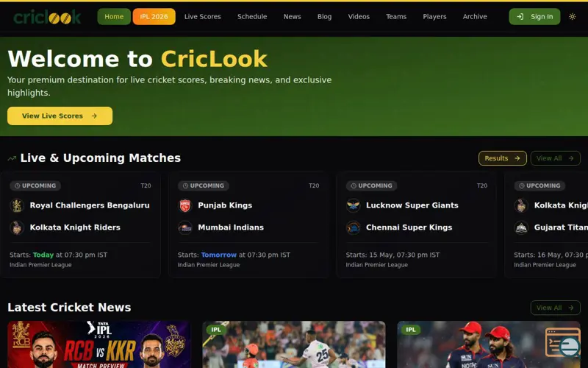
Task: Go to Live Scores in the navbar
Action: 203,16
